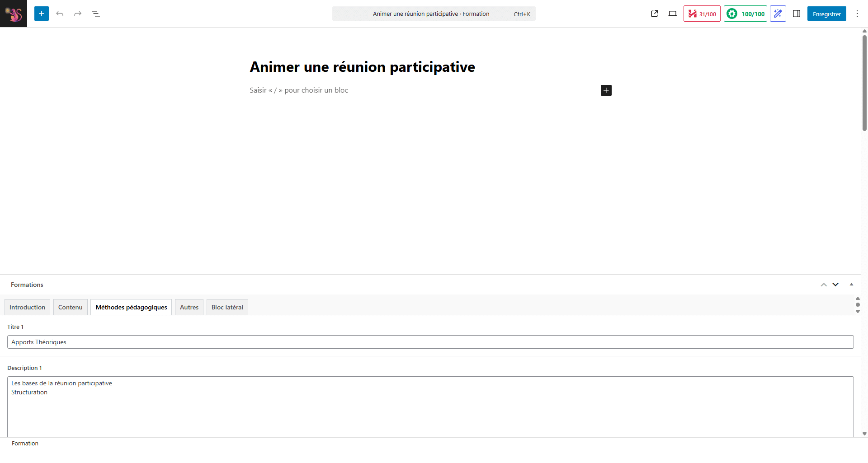Click the laptop preview icon
The height and width of the screenshot is (463, 868).
[673, 14]
